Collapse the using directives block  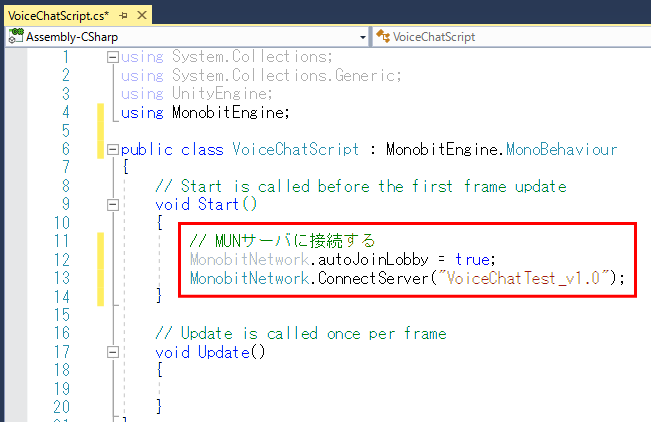(x=113, y=57)
